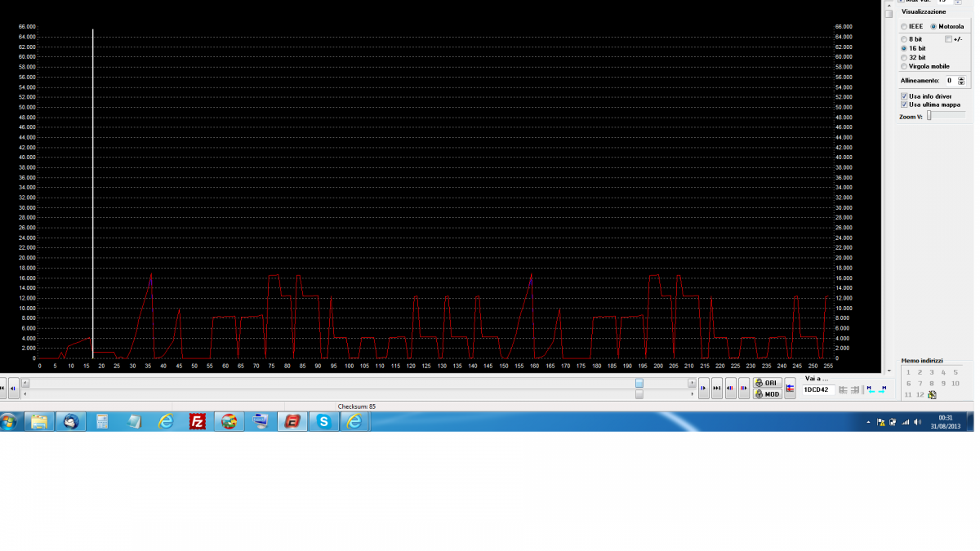The height and width of the screenshot is (551, 980).
Task: Open the computer monitor icon in taskbar
Action: (x=261, y=421)
